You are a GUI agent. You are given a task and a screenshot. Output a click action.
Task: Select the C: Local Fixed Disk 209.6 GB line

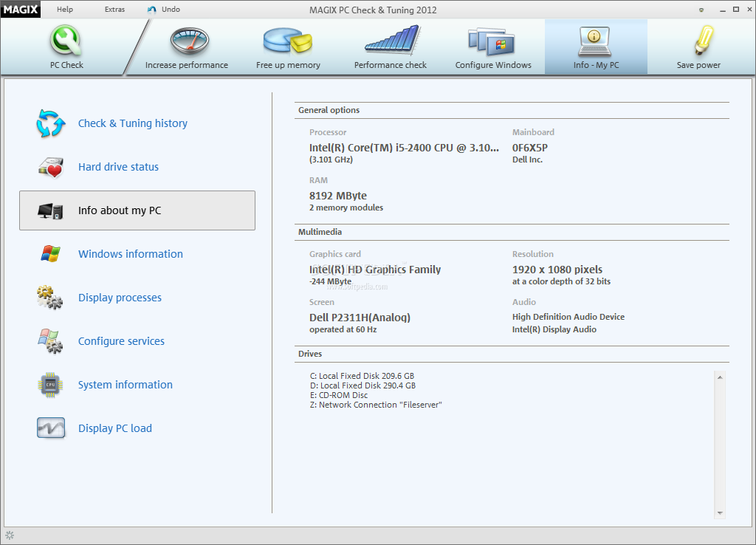tap(362, 376)
